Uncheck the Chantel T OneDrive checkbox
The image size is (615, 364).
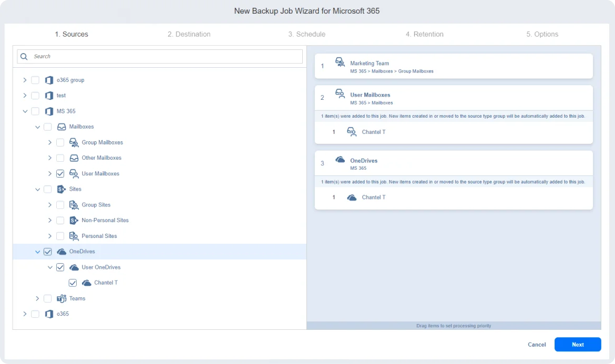click(x=73, y=283)
